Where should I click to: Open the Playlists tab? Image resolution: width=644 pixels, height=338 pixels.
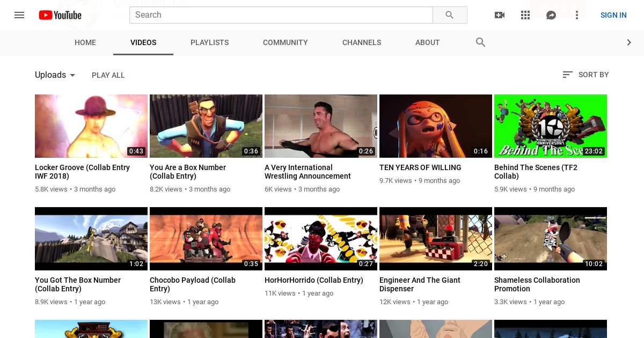coord(210,42)
